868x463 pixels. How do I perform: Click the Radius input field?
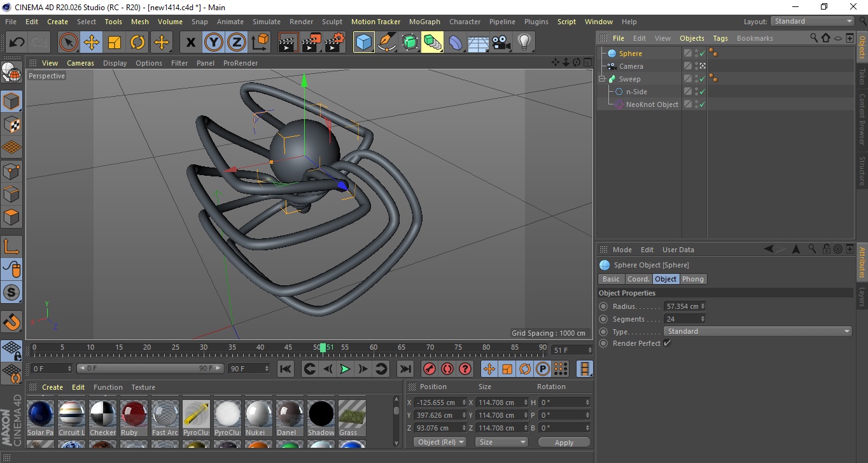tap(682, 306)
